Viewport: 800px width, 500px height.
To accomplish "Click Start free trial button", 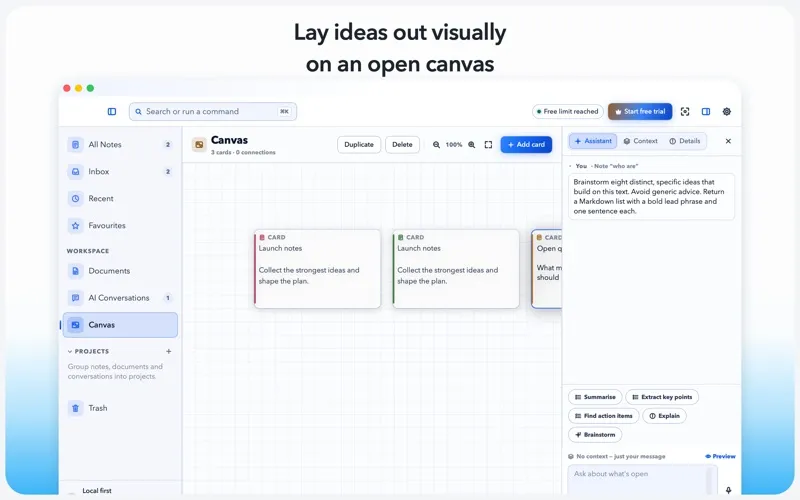I will coord(640,112).
